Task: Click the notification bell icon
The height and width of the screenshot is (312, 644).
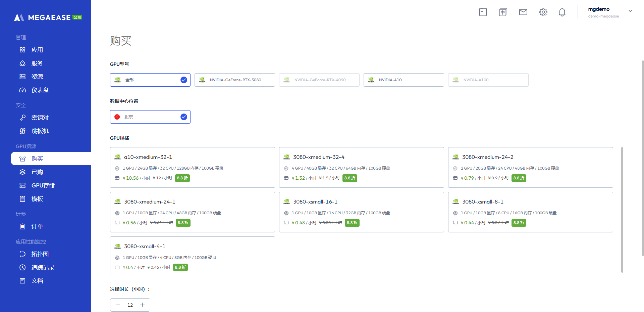Action: pyautogui.click(x=562, y=12)
